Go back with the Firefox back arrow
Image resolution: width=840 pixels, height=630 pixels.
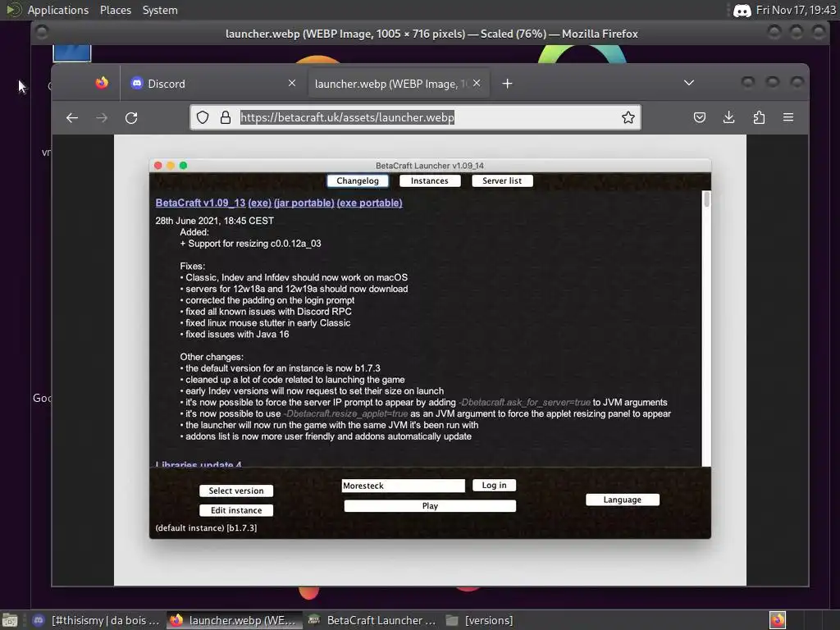72,118
